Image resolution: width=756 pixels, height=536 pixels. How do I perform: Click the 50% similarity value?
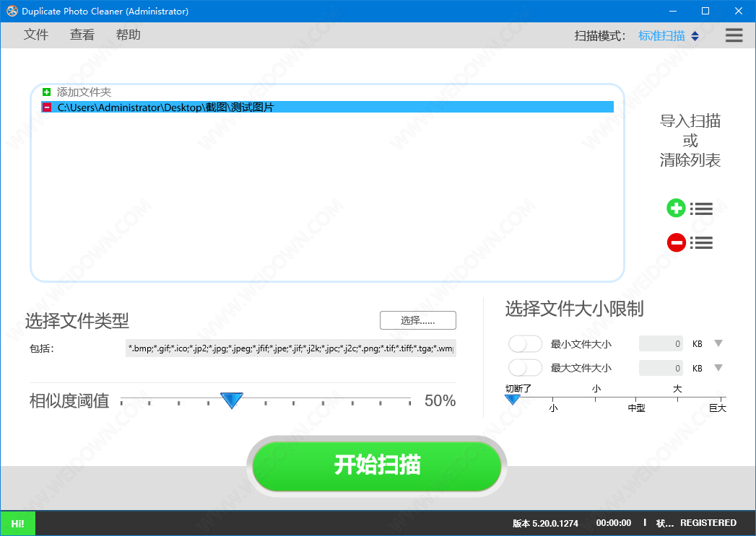440,400
